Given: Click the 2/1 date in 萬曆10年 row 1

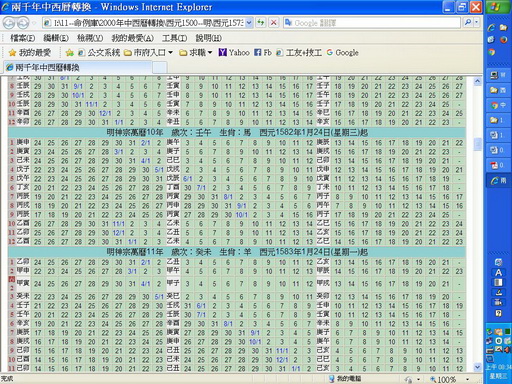Looking at the screenshot, I should (x=146, y=143).
